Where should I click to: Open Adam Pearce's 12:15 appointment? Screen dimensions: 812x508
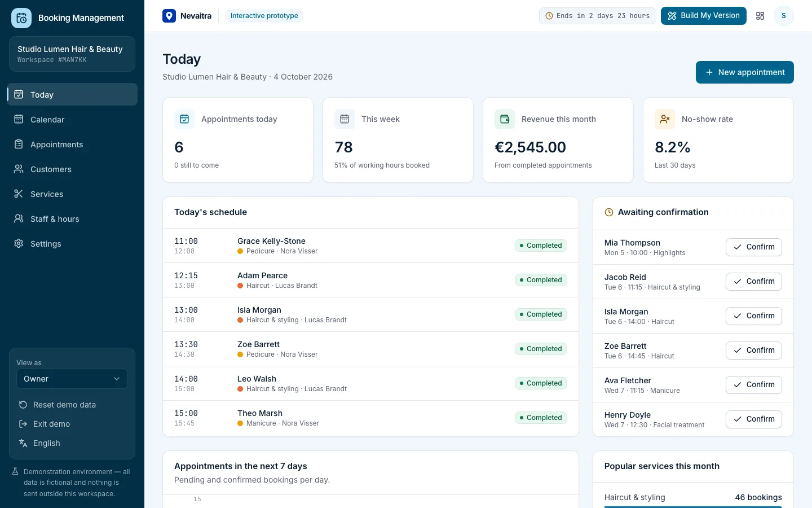click(x=370, y=280)
